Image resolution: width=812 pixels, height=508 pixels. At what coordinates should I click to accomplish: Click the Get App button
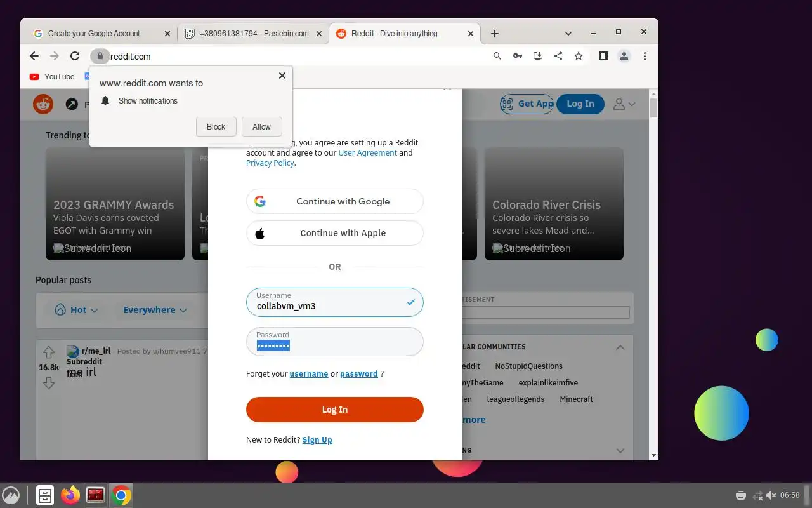point(527,104)
